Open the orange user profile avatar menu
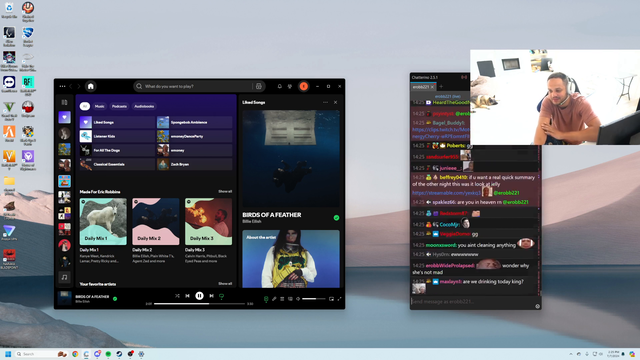640x360 pixels. coord(303,86)
